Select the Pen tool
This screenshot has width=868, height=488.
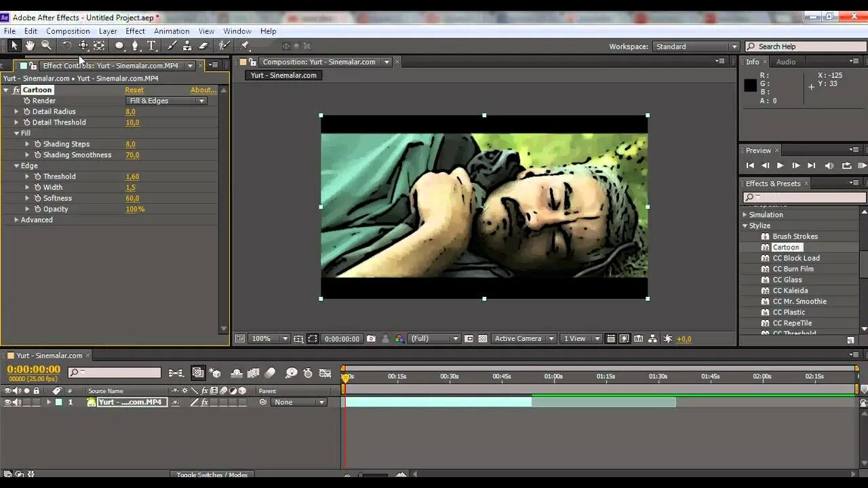pyautogui.click(x=135, y=45)
